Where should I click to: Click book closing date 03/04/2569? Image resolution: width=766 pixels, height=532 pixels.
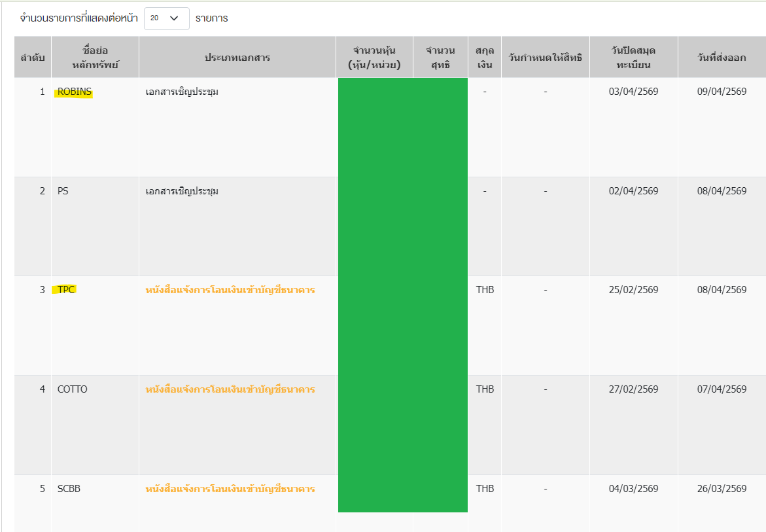point(634,92)
